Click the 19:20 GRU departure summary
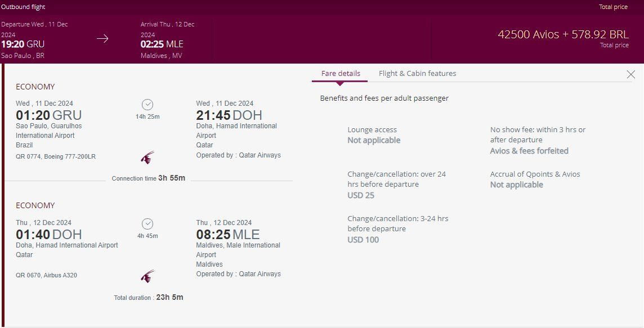This screenshot has height=328, width=644. click(x=23, y=44)
